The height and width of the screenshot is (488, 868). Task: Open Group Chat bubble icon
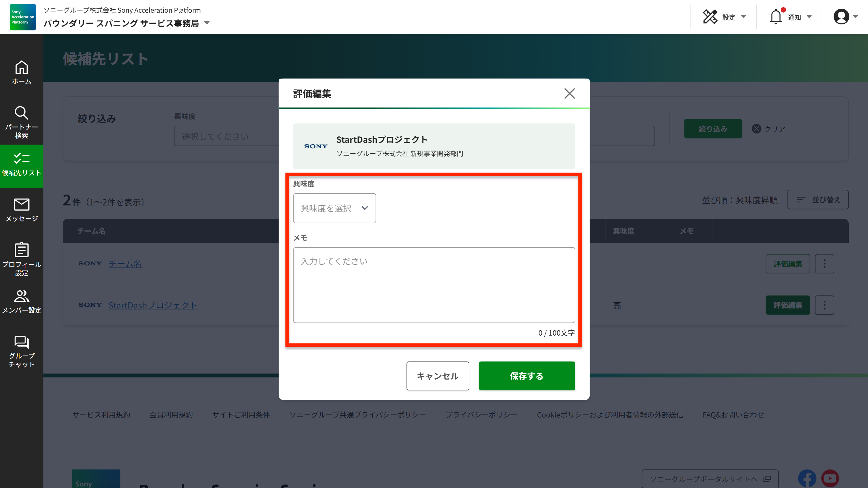(22, 342)
